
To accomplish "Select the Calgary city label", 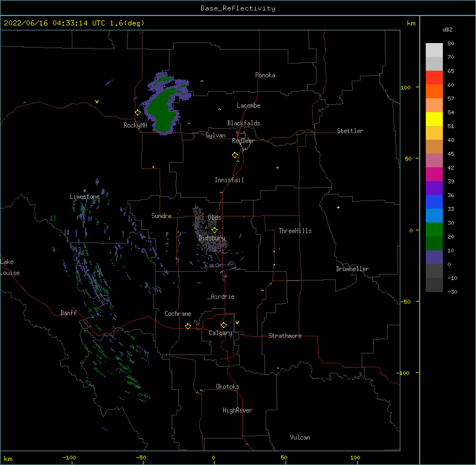I will point(220,333).
